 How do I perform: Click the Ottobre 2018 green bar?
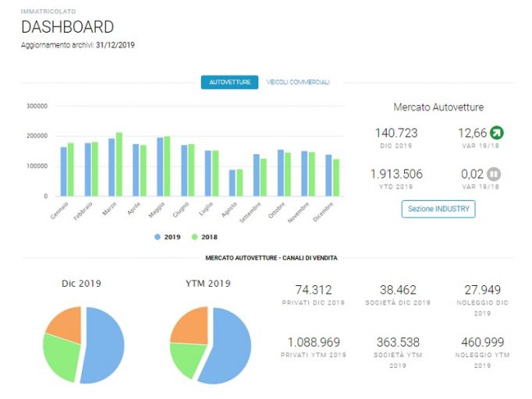coord(288,175)
